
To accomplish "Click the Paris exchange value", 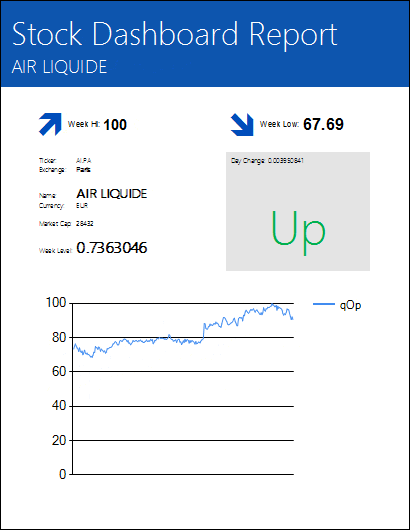I will [x=83, y=169].
